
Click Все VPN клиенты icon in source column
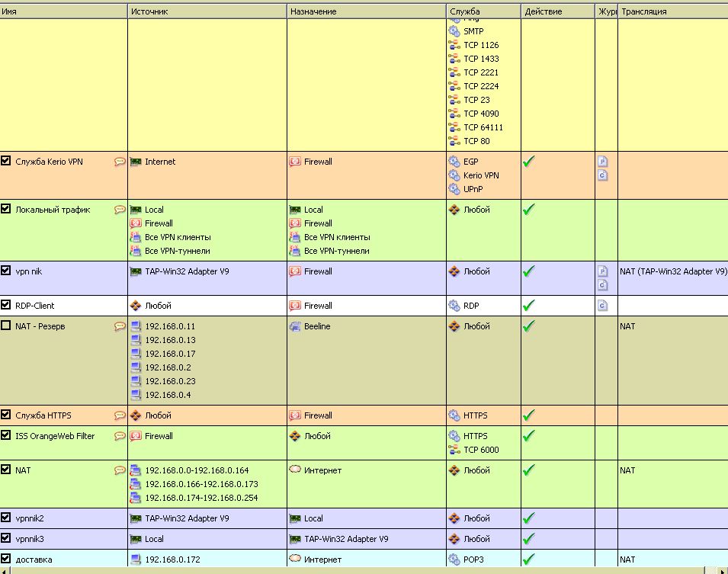136,237
